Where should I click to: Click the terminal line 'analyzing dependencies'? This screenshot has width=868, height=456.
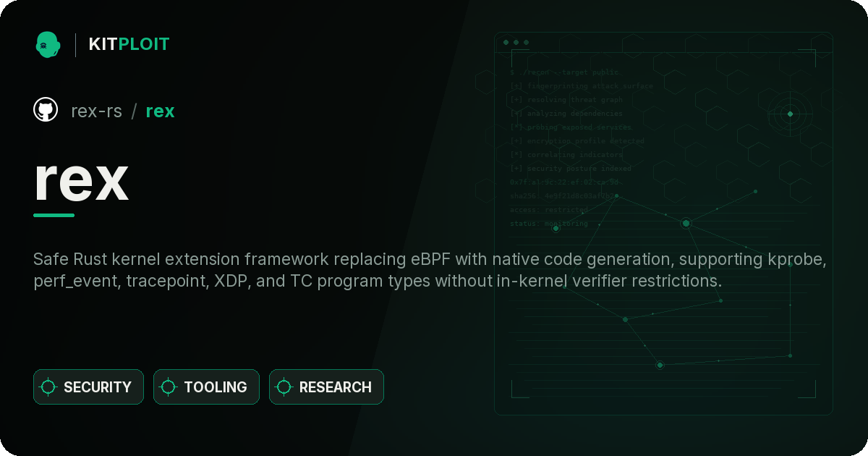tap(566, 114)
